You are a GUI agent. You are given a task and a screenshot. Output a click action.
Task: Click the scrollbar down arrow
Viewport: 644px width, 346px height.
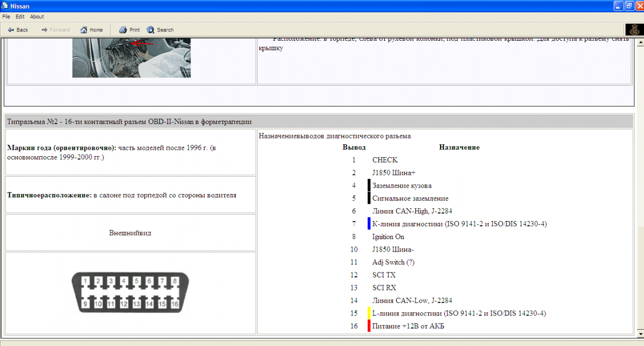tap(640, 334)
